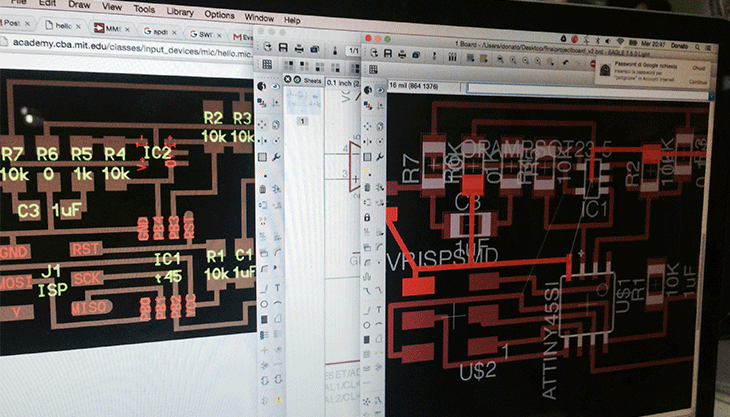The width and height of the screenshot is (730, 417).
Task: Open the Help menu
Action: (292, 20)
